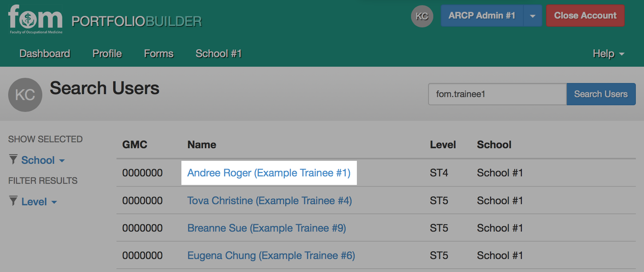This screenshot has width=644, height=272.
Task: Open the School #1 menu item
Action: (218, 54)
